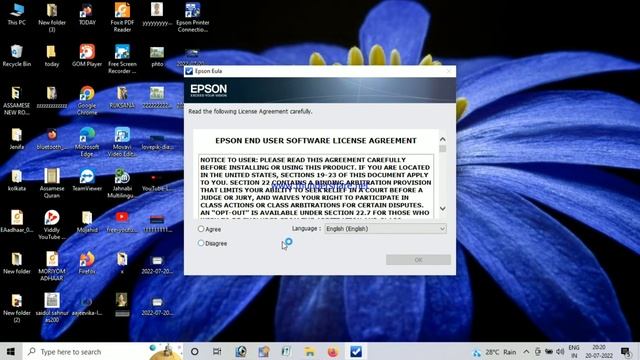Select the phto image file icon
The height and width of the screenshot is (360, 640).
tap(157, 56)
